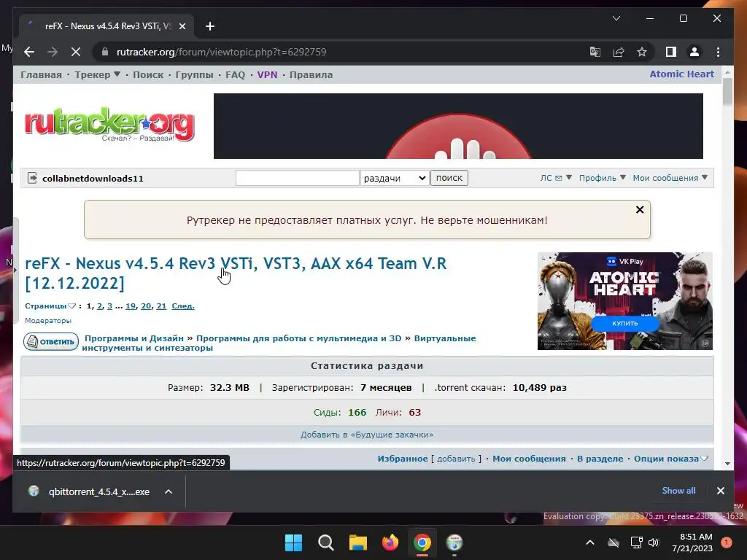The image size is (747, 560).
Task: Open FAQ page
Action: point(235,75)
